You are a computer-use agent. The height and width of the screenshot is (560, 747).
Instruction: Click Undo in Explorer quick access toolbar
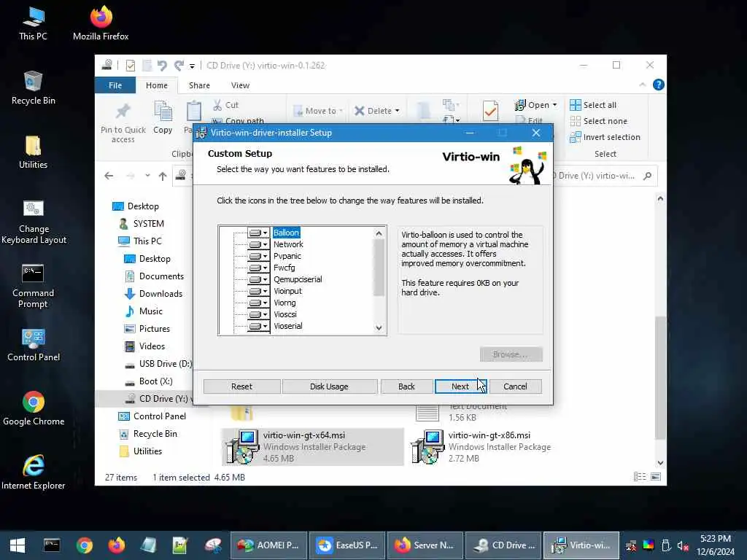click(x=162, y=65)
